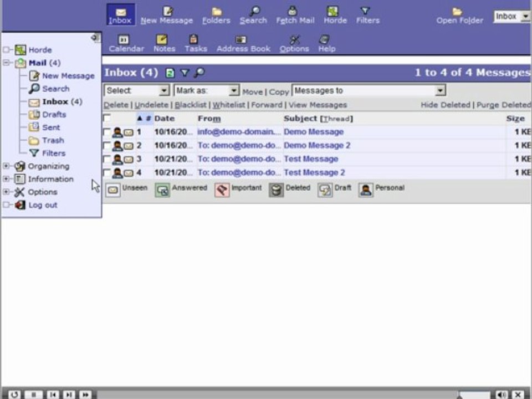Expand the Information tree node
The height and width of the screenshot is (399, 532).
point(7,179)
